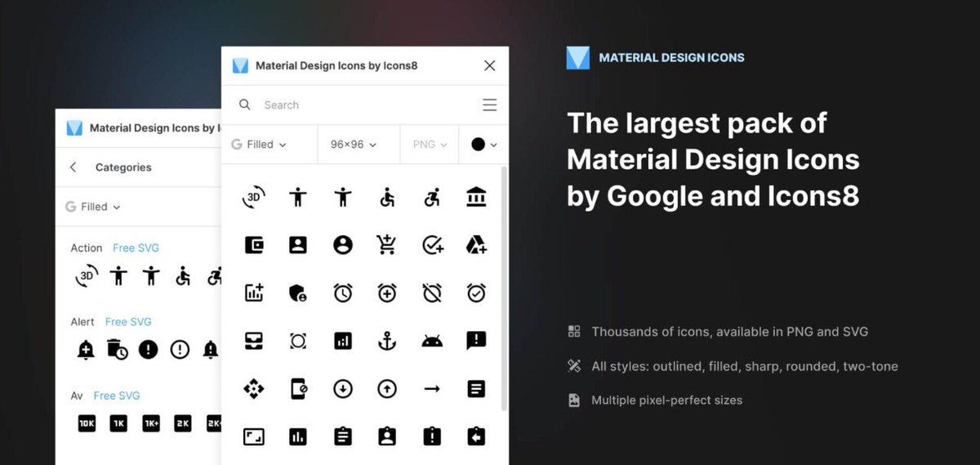The image size is (980, 465).
Task: Open the black color picker swatch
Action: tap(483, 145)
